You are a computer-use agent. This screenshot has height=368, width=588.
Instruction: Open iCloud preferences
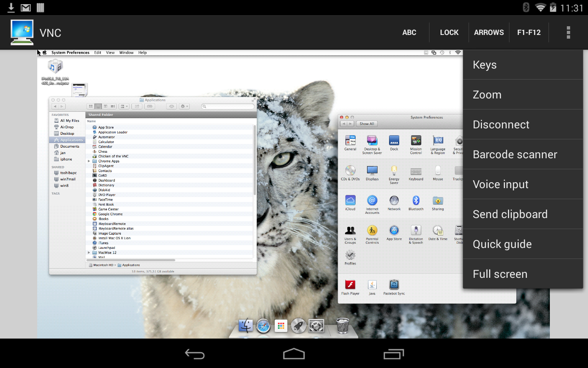point(351,202)
